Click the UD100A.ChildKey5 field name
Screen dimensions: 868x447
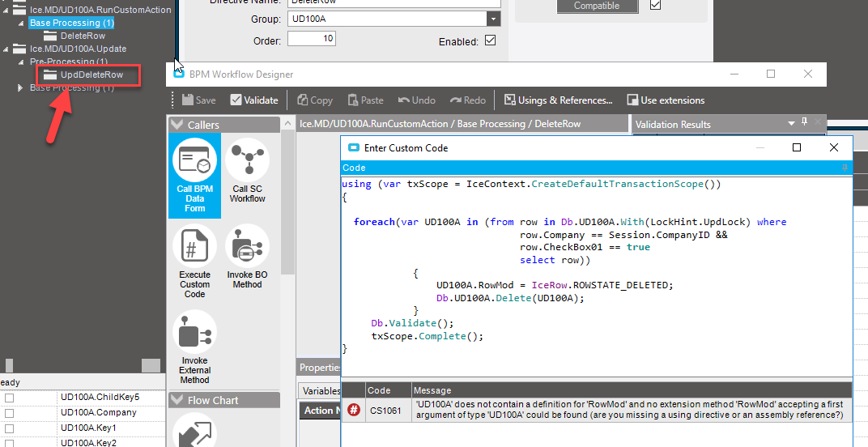(x=100, y=397)
